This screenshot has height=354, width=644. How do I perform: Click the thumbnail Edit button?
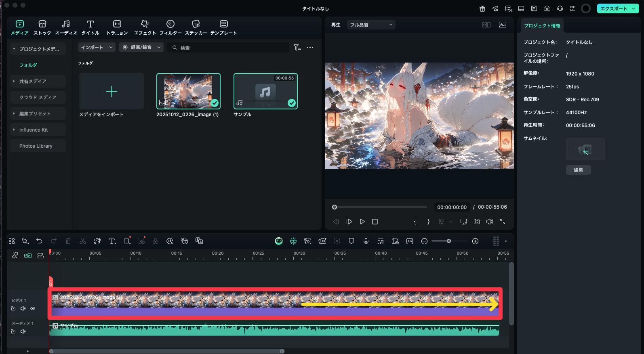(578, 170)
